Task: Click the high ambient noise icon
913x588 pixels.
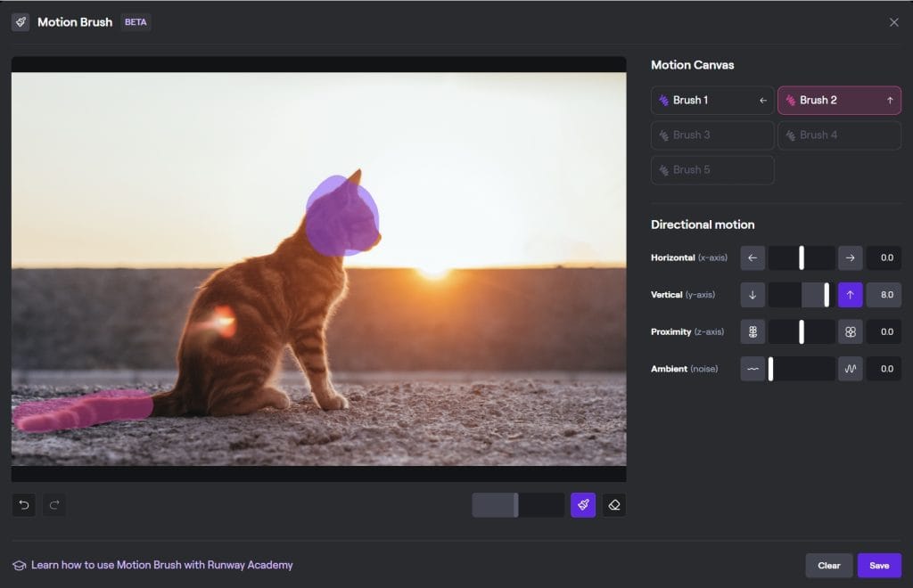Action: pos(850,369)
